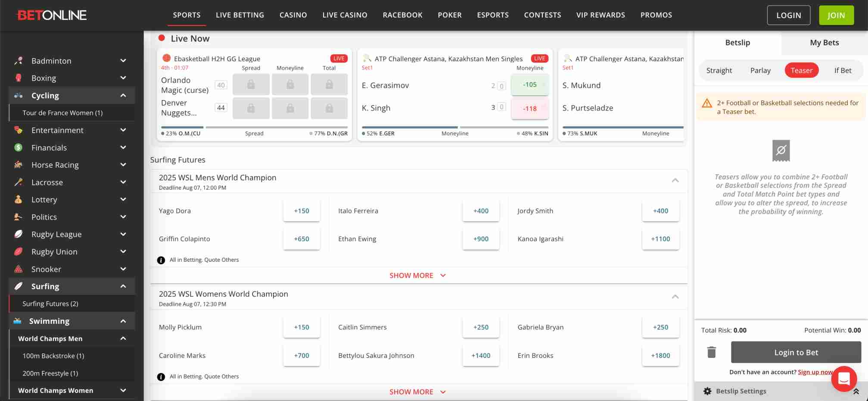
Task: Click the JOIN button
Action: (x=836, y=15)
